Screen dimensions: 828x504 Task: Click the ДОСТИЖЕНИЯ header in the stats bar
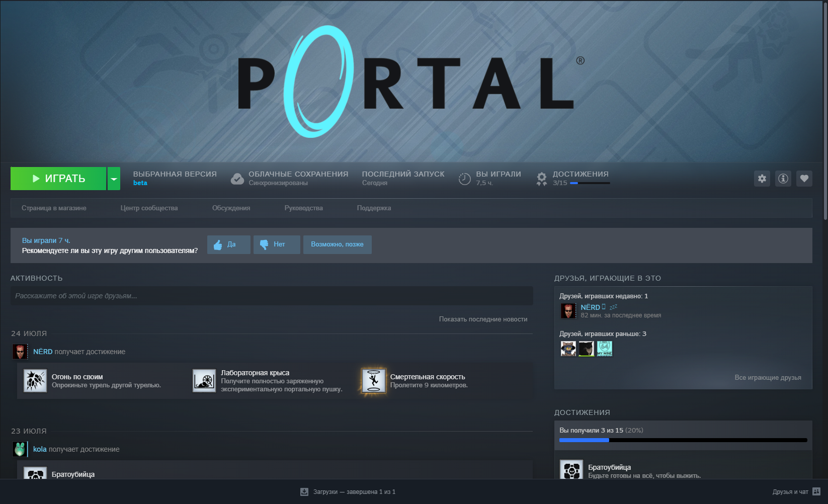click(581, 174)
